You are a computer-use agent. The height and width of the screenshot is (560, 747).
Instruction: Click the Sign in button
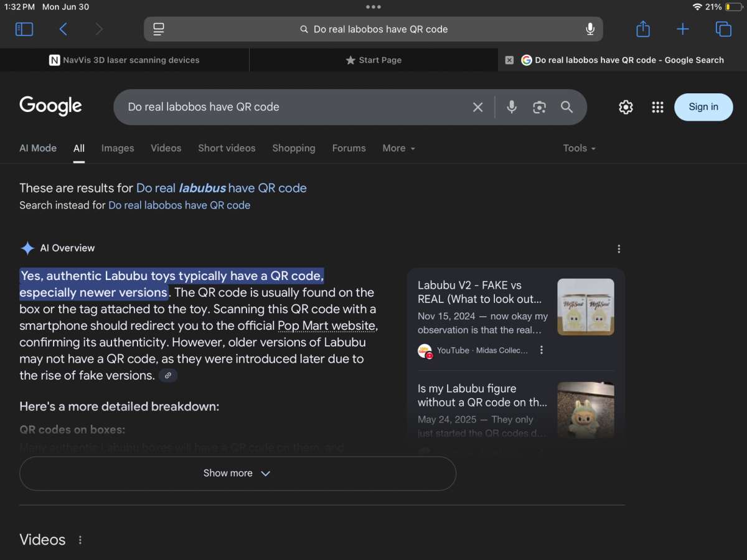click(x=703, y=107)
